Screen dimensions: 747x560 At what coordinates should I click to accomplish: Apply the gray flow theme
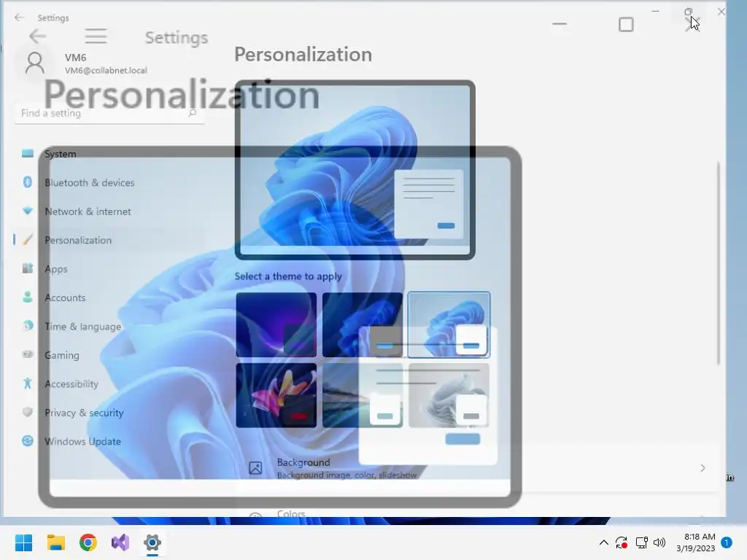449,395
